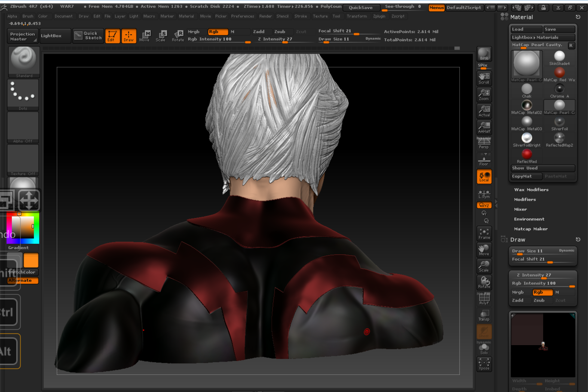Collapse the Draw palette header
This screenshot has width=588, height=392.
[517, 240]
